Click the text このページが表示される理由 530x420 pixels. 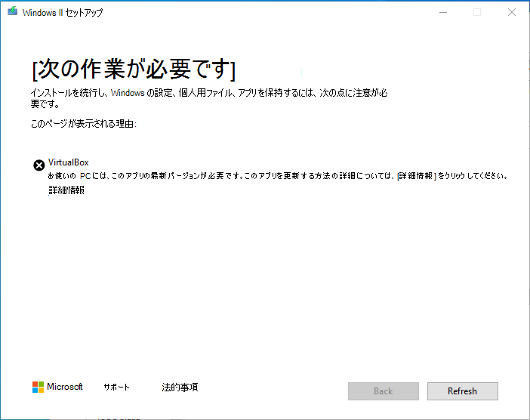pos(84,124)
